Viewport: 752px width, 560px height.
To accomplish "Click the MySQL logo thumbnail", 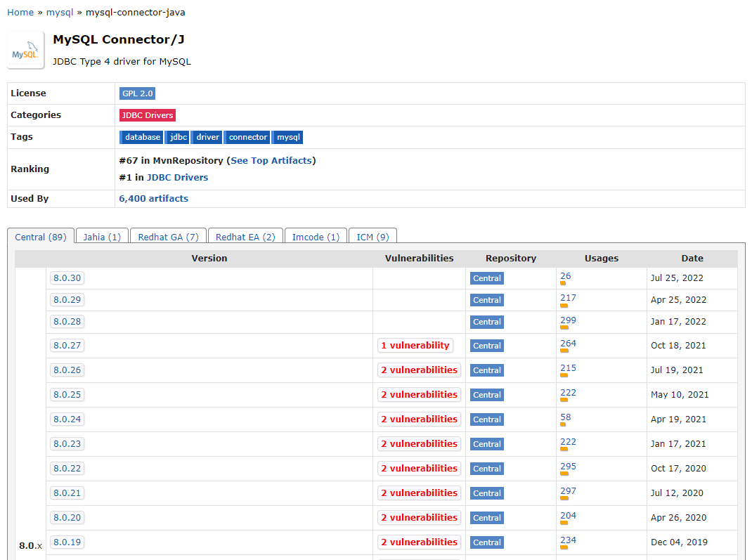I will 25,51.
